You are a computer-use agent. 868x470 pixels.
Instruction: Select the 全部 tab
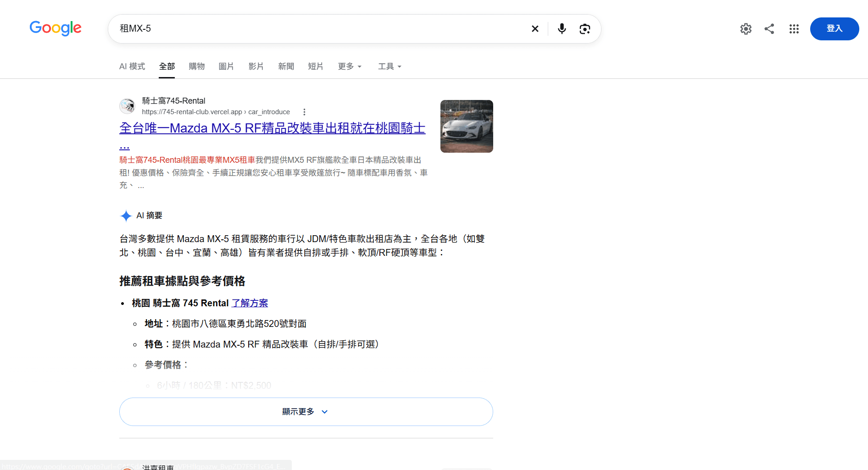pos(167,66)
